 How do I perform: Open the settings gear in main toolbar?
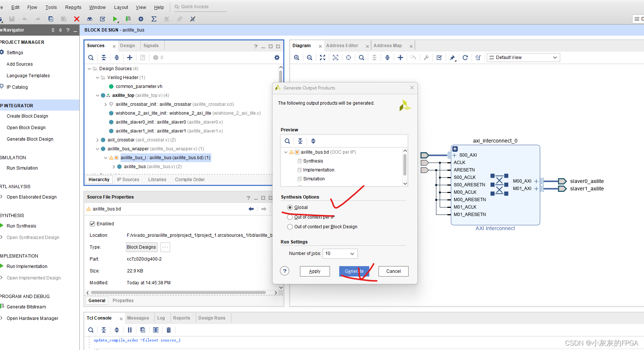(x=141, y=19)
